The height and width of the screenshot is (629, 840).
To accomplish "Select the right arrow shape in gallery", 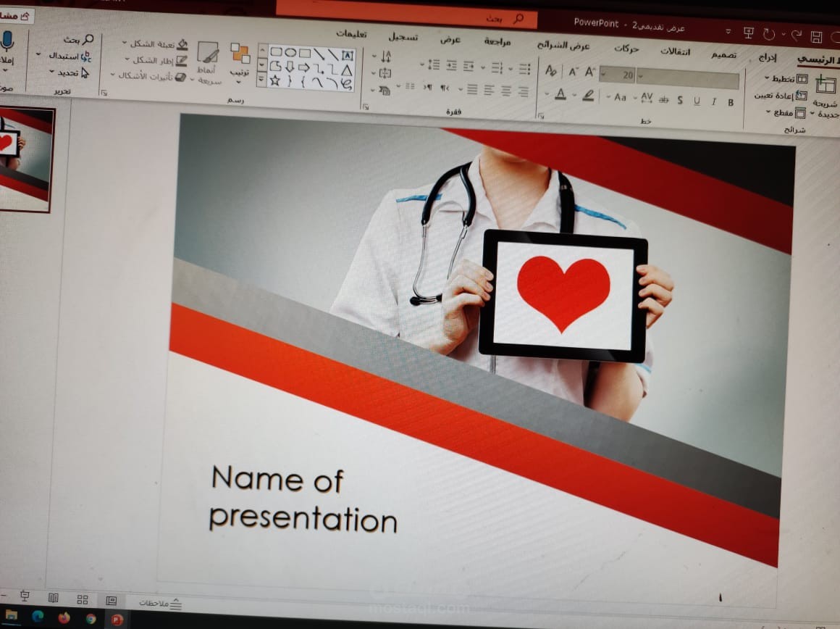I will click(303, 67).
